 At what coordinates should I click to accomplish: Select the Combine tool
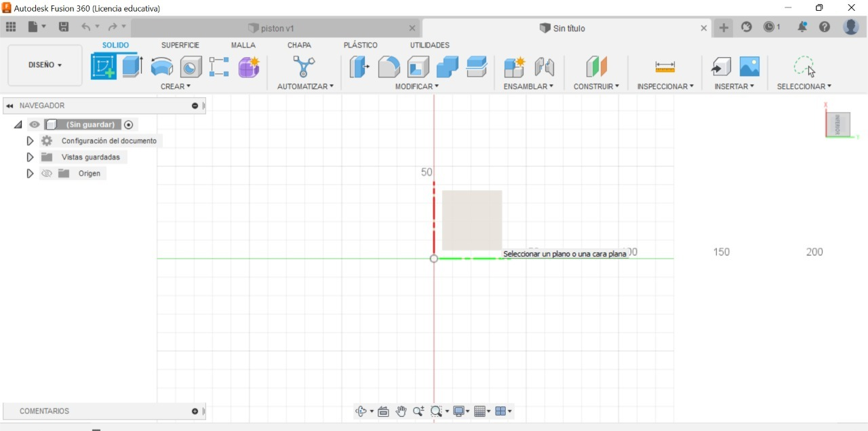pyautogui.click(x=448, y=67)
